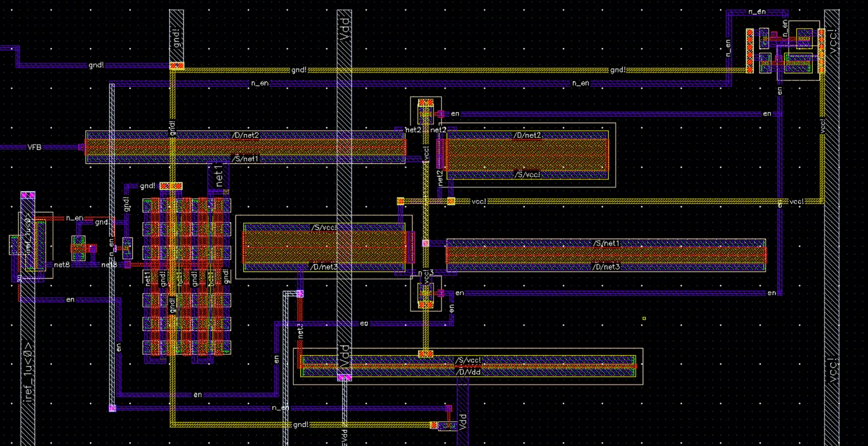Click the lone small yellow square marker
Screen dimensions: 868x446
pyautogui.click(x=644, y=319)
